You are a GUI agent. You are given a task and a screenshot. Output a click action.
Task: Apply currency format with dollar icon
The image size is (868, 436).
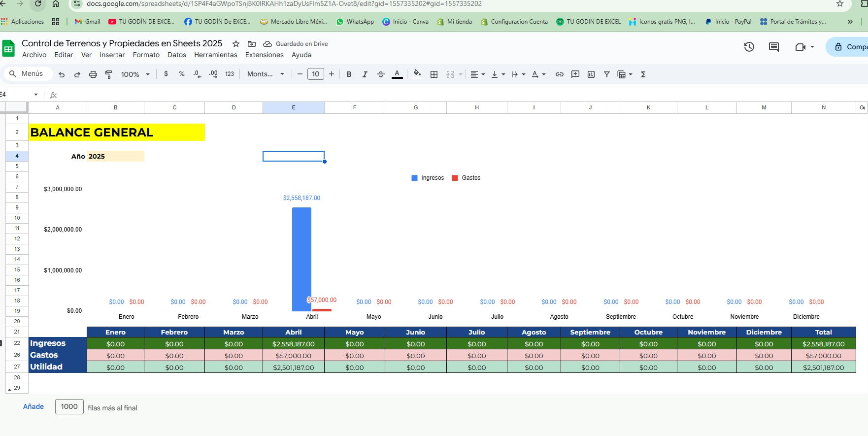[166, 74]
